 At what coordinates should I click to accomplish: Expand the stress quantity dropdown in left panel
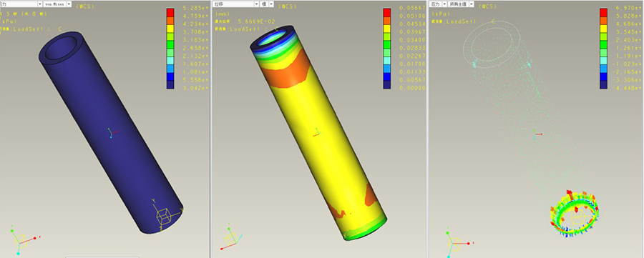pyautogui.click(x=21, y=4)
